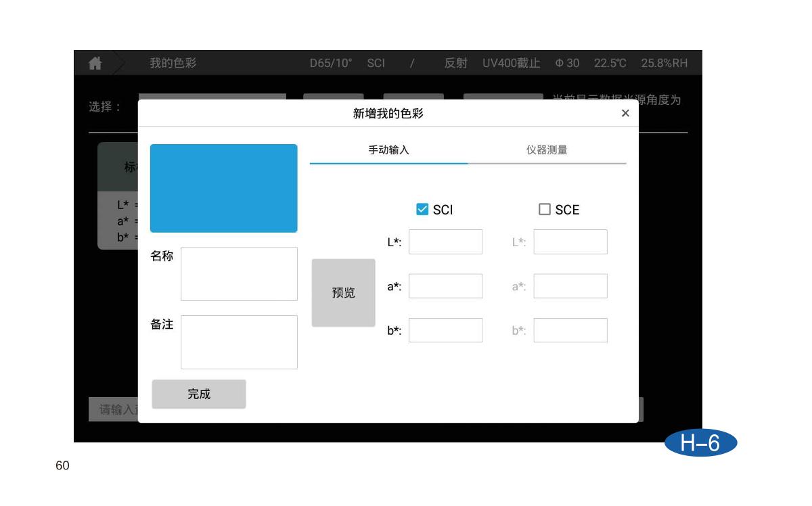Switch to the 手动输入 tab
The height and width of the screenshot is (506, 812).
388,150
